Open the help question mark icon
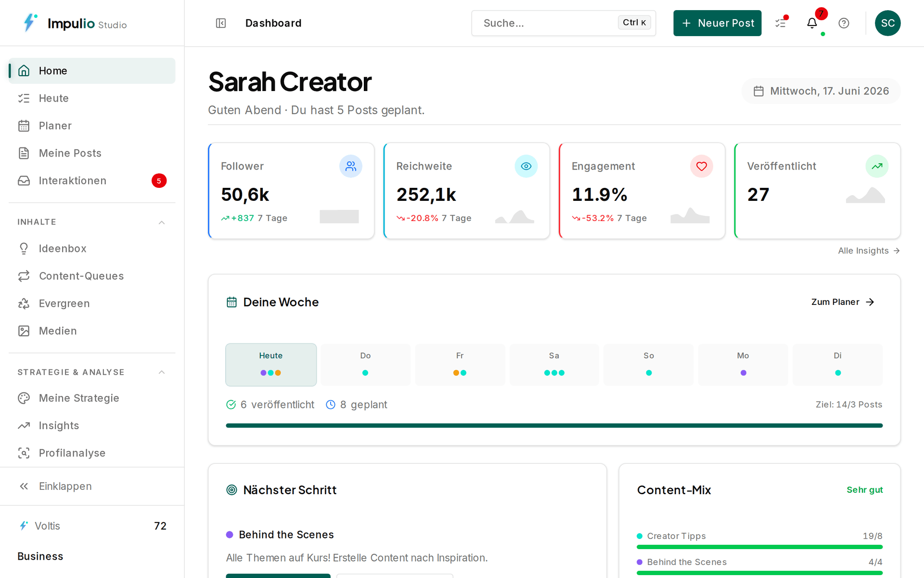This screenshot has width=924, height=578. coord(844,23)
